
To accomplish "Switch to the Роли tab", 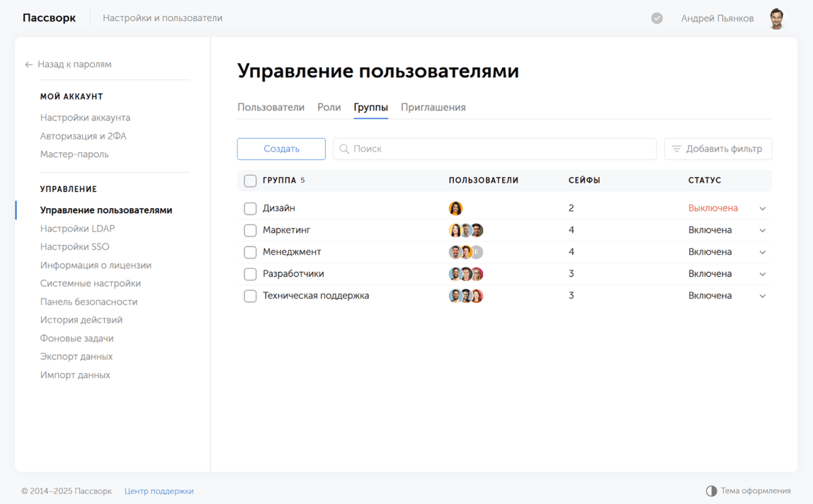I will click(x=329, y=108).
